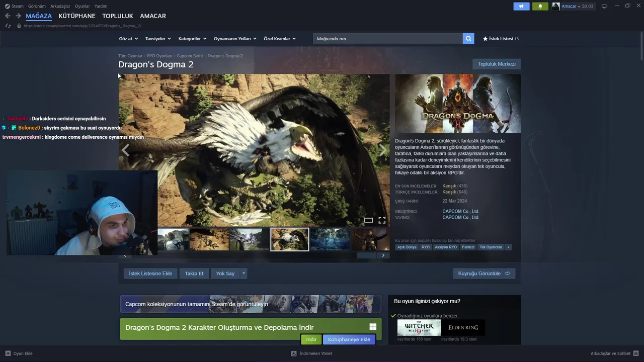
Task: Click the Steam logo menu
Action: (14, 6)
